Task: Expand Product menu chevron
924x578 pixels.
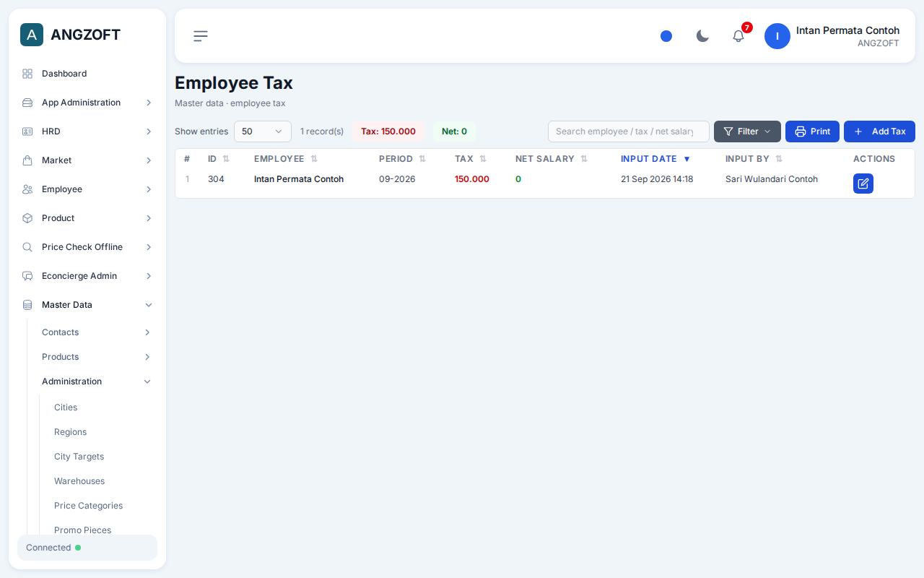Action: tap(149, 218)
